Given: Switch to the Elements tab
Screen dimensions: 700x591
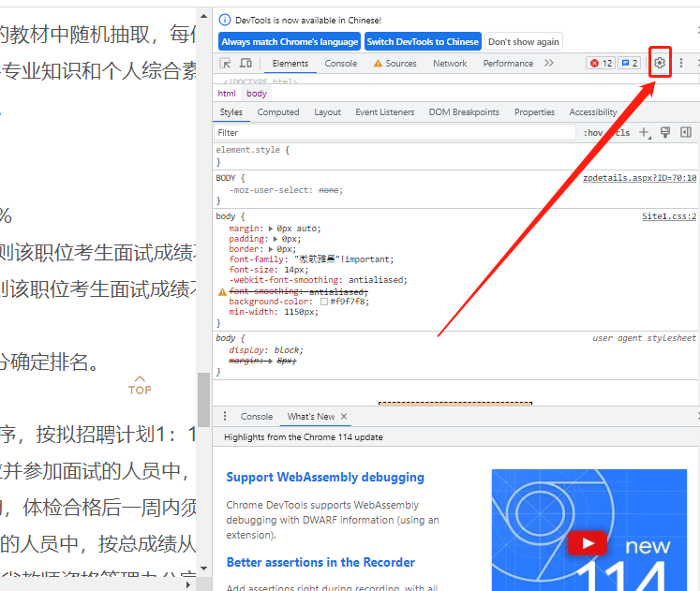Looking at the screenshot, I should [x=290, y=64].
